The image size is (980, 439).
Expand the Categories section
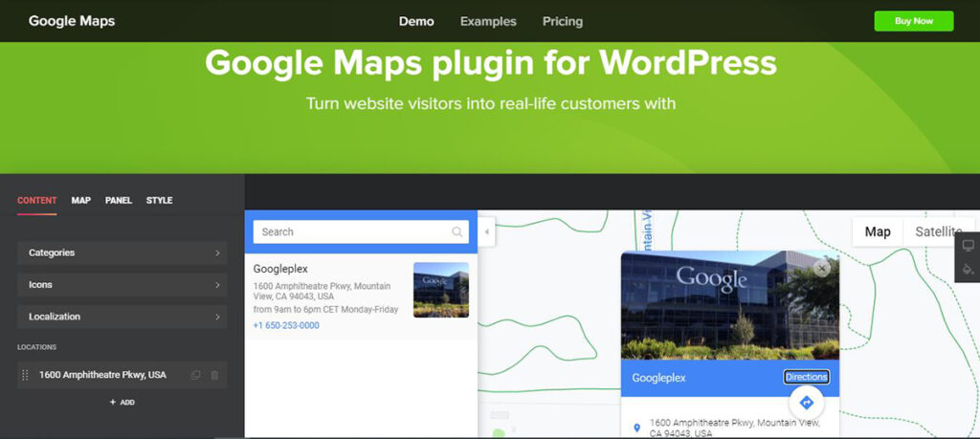pyautogui.click(x=122, y=252)
